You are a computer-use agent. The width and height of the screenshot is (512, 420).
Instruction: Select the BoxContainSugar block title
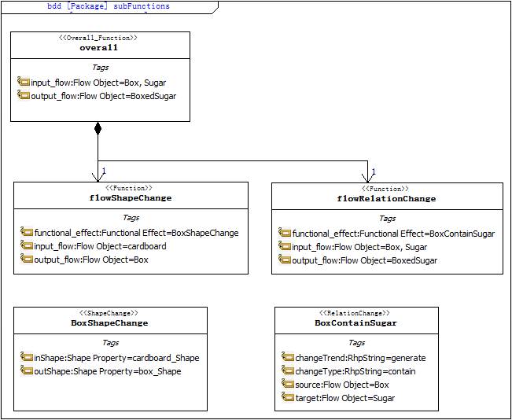pyautogui.click(x=356, y=323)
